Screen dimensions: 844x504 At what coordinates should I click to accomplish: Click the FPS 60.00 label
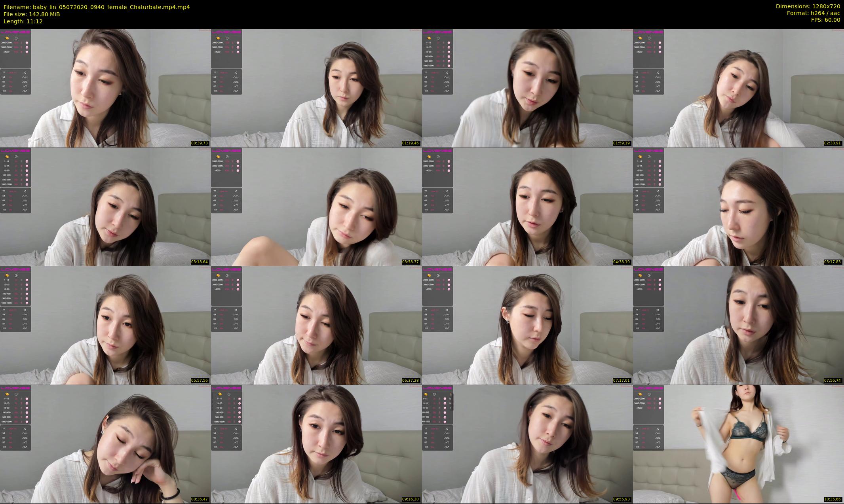(825, 20)
